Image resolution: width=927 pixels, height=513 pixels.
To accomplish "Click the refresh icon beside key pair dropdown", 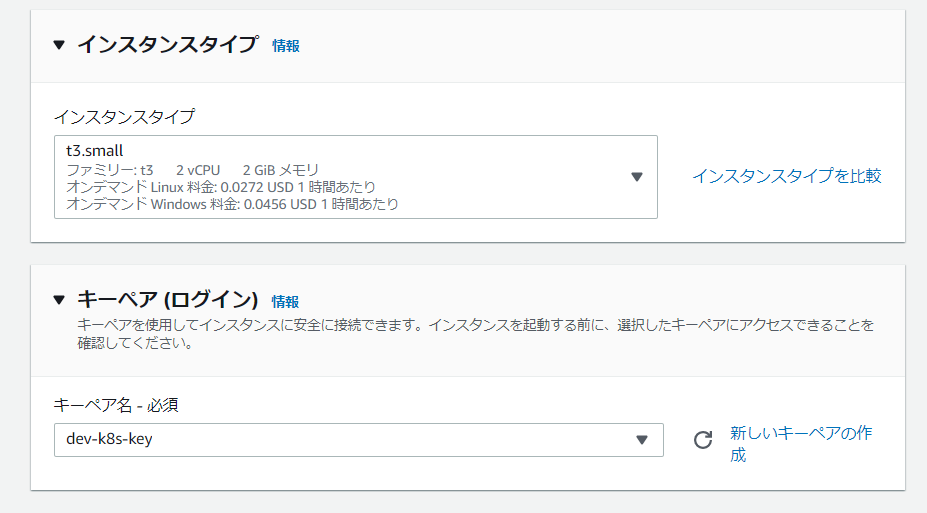I will (703, 440).
